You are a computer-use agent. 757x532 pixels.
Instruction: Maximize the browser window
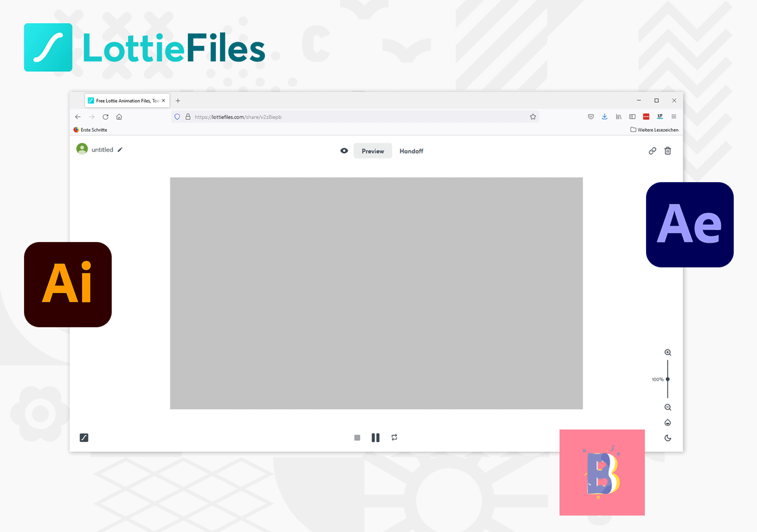tap(656, 101)
